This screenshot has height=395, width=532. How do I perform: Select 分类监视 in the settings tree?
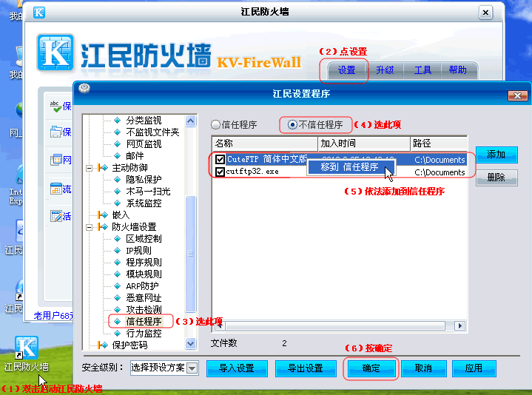click(x=144, y=121)
